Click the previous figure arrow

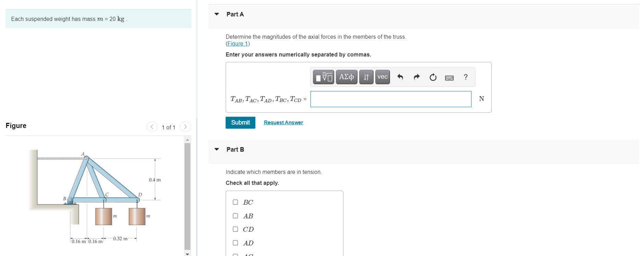(152, 127)
